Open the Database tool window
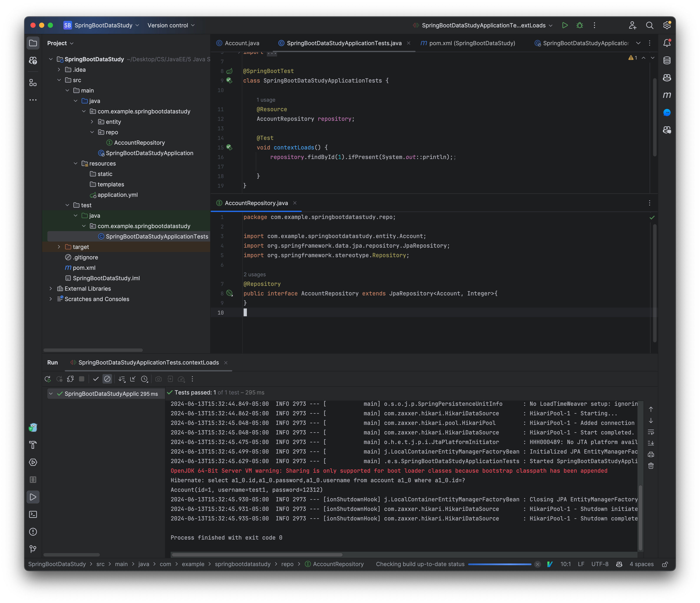The width and height of the screenshot is (700, 603). coord(667,61)
